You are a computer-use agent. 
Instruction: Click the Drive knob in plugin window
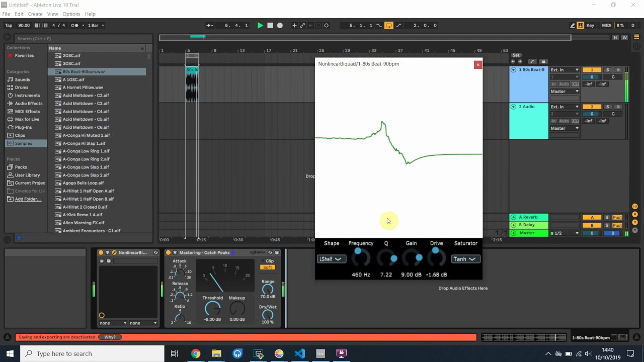tap(436, 258)
